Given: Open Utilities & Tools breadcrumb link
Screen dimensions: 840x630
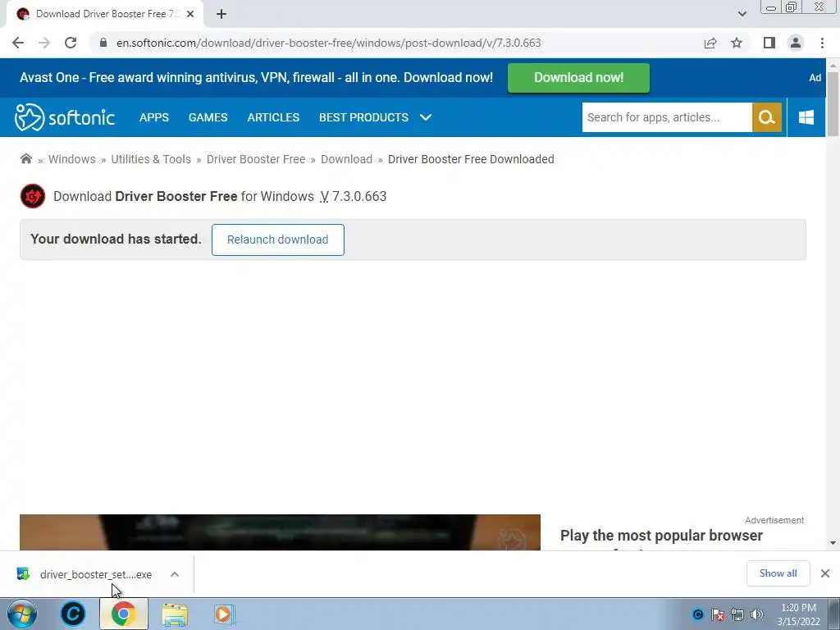Looking at the screenshot, I should [x=151, y=159].
